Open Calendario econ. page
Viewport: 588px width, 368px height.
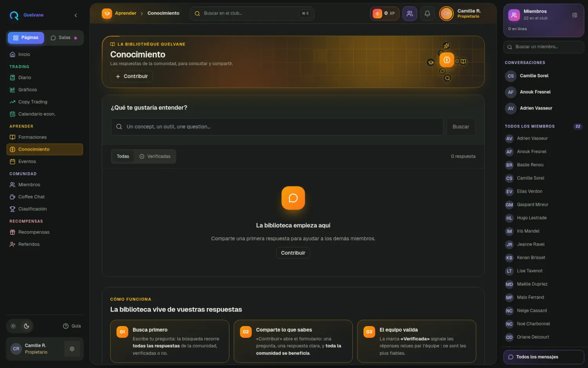tap(45, 114)
